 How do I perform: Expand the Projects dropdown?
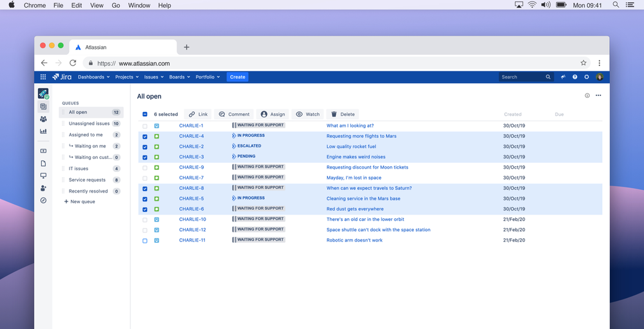pyautogui.click(x=126, y=77)
